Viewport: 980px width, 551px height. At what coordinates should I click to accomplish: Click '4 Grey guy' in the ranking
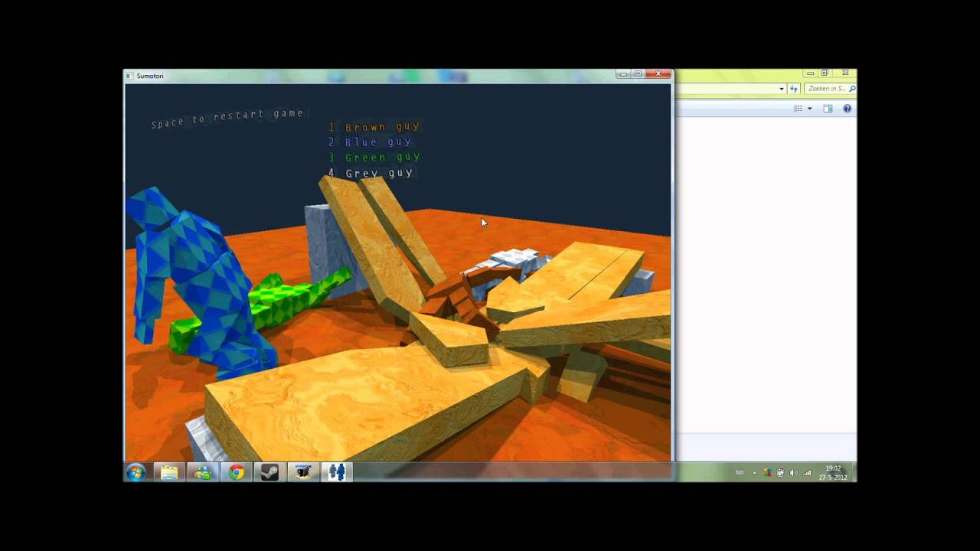tap(371, 173)
